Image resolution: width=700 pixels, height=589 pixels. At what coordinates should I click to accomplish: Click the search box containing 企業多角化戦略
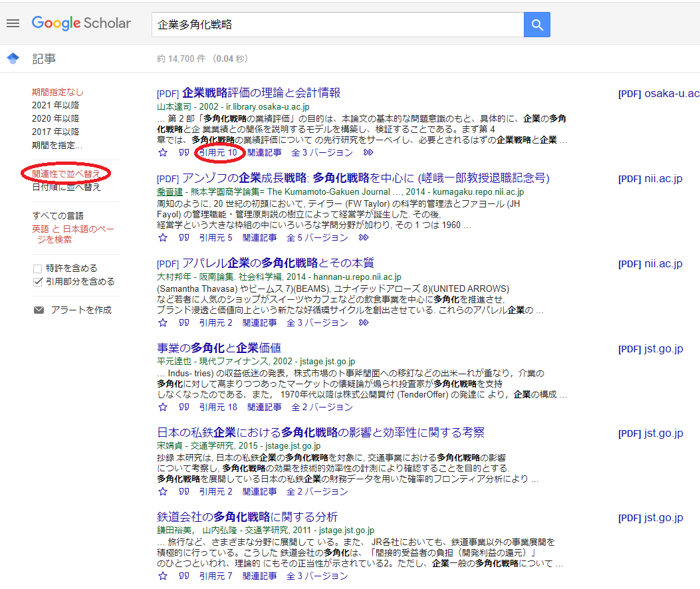338,25
